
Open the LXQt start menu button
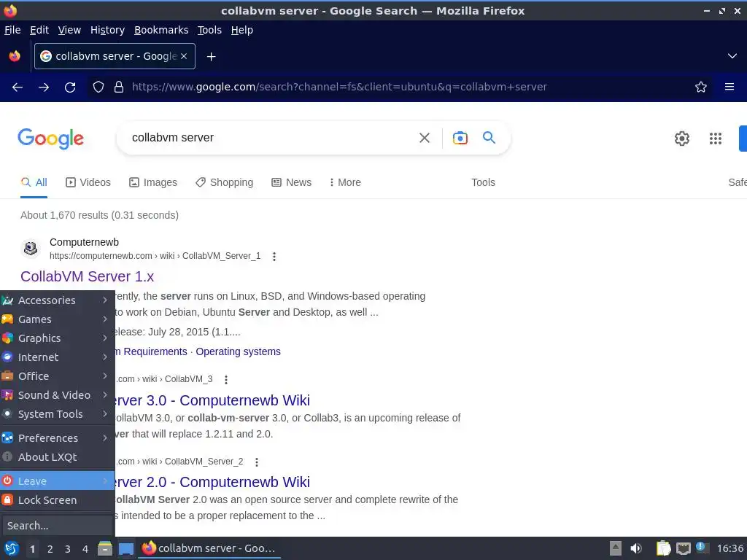12,548
